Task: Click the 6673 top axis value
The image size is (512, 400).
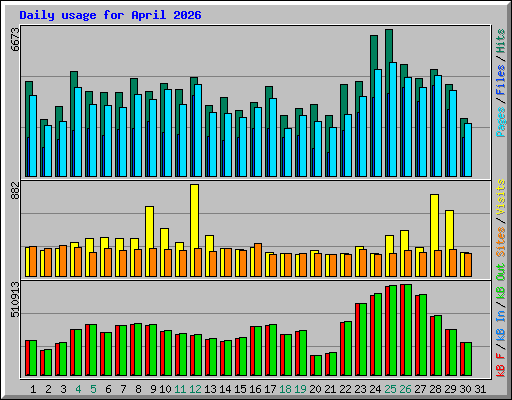Action: [x=15, y=39]
